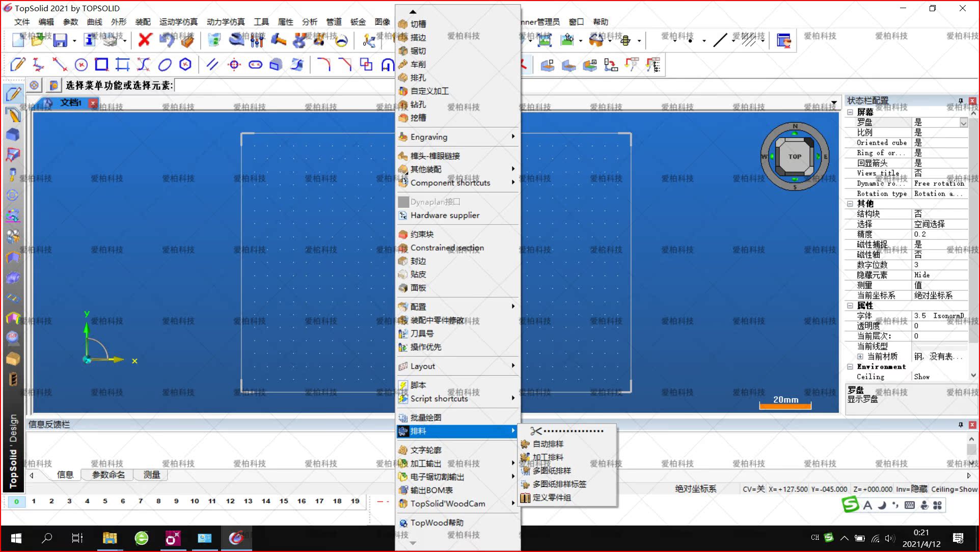Switch to the 参数命名 tab
Viewport: 980px width, 552px height.
coord(108,475)
